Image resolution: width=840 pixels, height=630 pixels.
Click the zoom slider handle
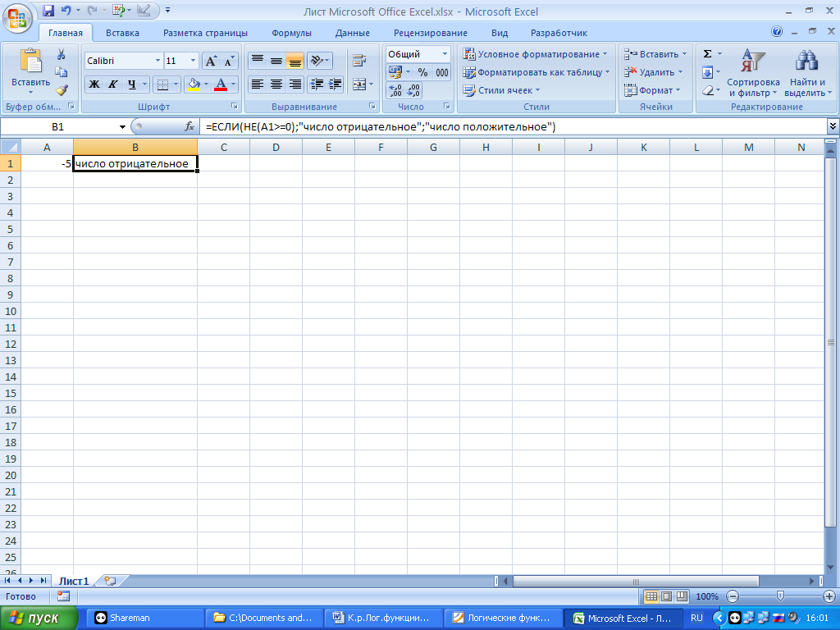[x=781, y=596]
